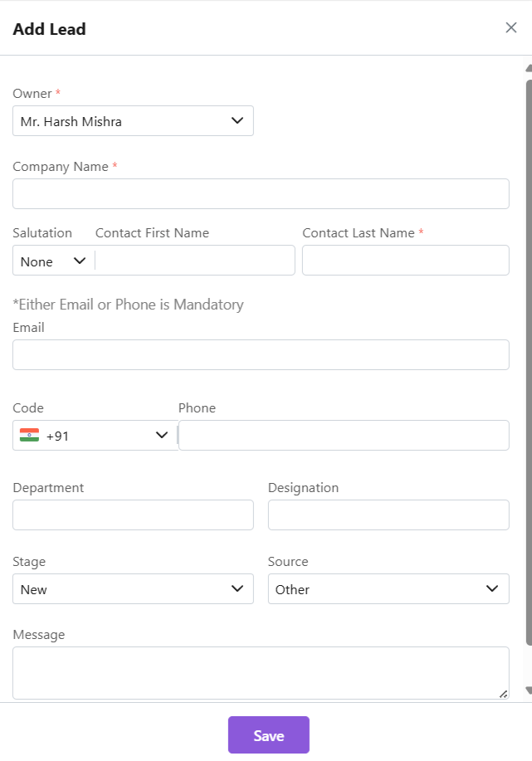This screenshot has width=532, height=761.
Task: Open the Salutation dropdown
Action: click(53, 261)
